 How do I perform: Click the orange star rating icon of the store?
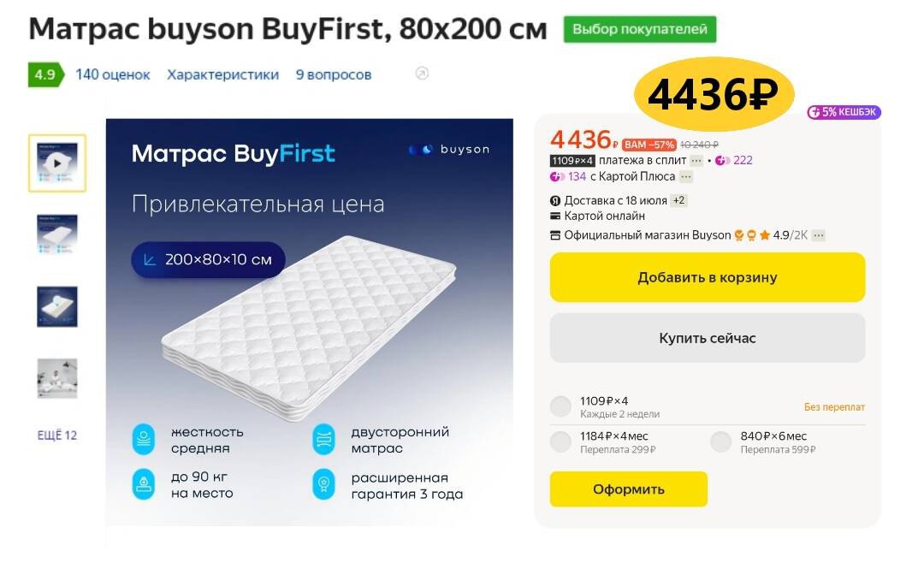(x=765, y=235)
